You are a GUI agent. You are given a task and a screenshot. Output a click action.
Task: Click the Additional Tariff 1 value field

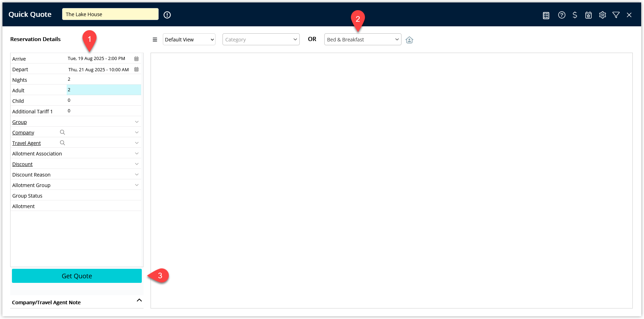pos(104,111)
